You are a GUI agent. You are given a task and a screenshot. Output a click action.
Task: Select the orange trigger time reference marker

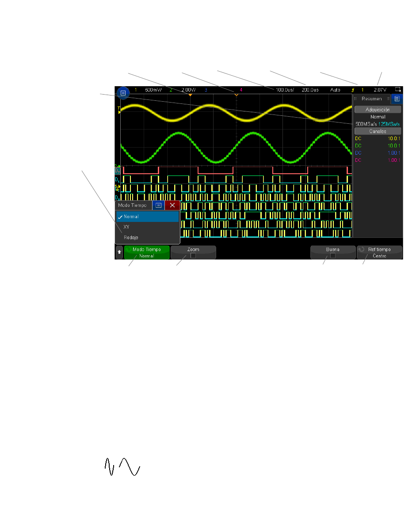coord(190,95)
